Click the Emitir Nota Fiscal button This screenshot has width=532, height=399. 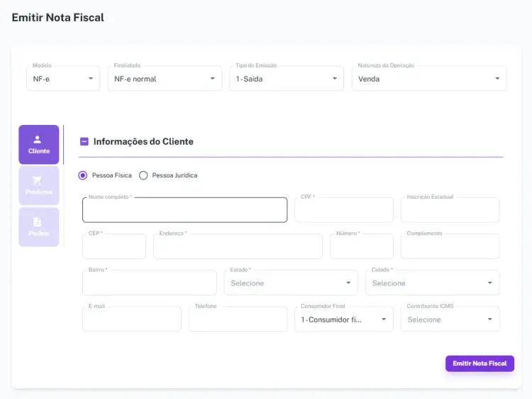pyautogui.click(x=480, y=364)
